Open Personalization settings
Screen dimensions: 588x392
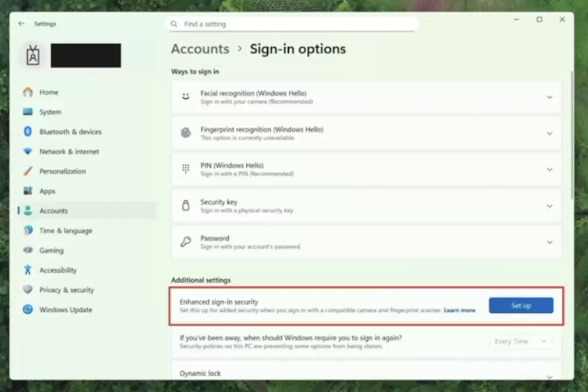(62, 171)
